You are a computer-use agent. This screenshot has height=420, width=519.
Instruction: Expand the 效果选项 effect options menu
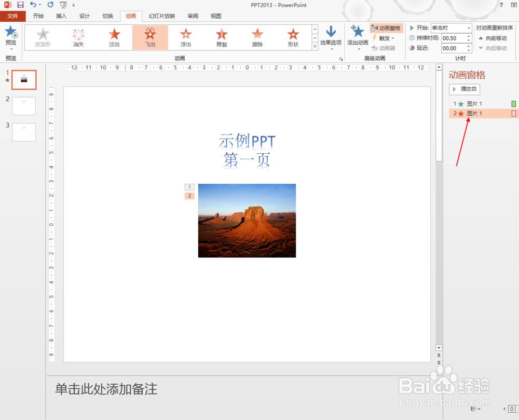pos(331,38)
